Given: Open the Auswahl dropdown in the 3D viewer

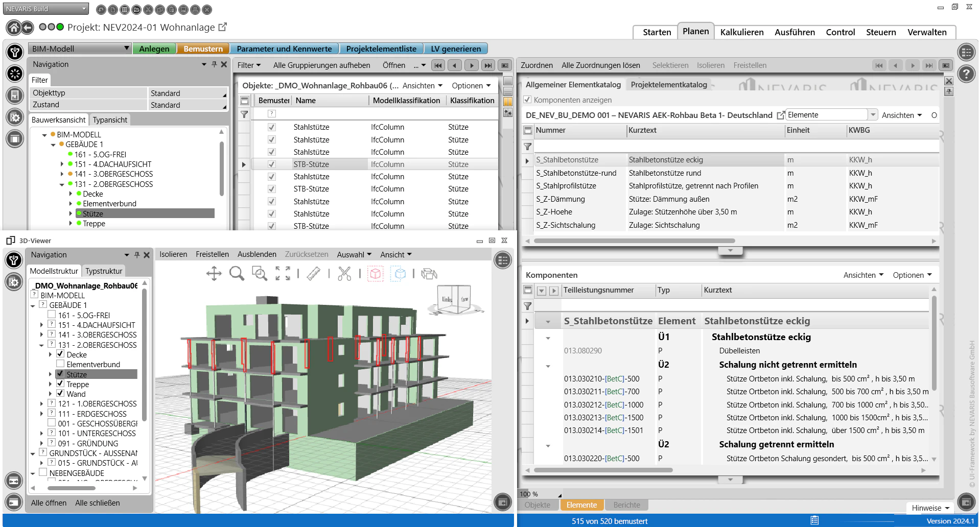Looking at the screenshot, I should (354, 254).
